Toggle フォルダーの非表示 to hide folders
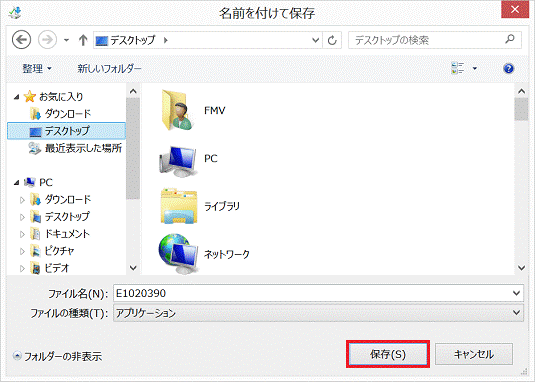Screen dimensions: 535x382 (57, 356)
